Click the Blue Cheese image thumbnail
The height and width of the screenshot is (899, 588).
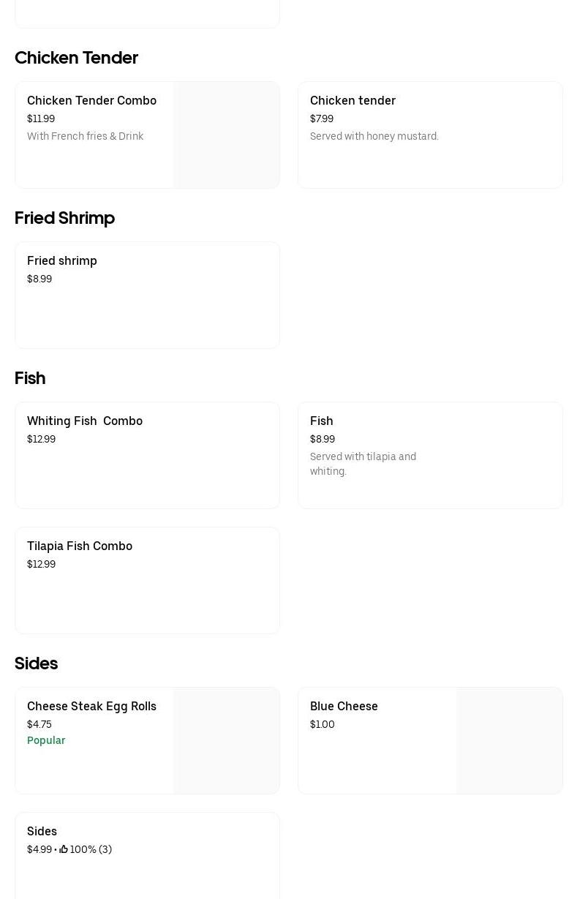(x=509, y=740)
